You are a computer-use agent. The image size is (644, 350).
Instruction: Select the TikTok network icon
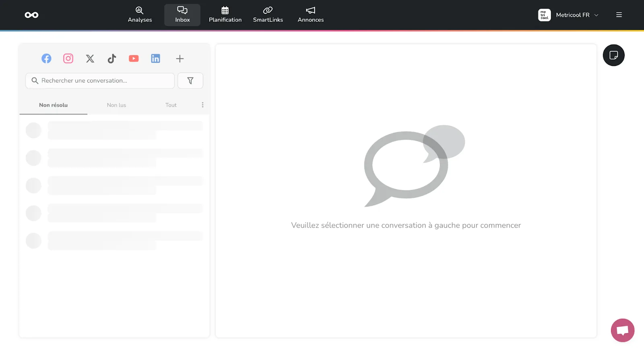pyautogui.click(x=112, y=59)
